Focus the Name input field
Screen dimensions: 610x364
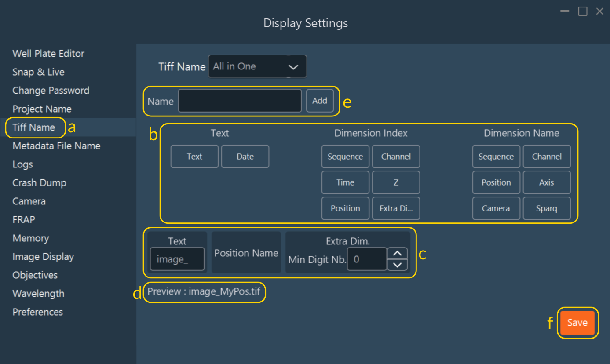click(x=240, y=101)
